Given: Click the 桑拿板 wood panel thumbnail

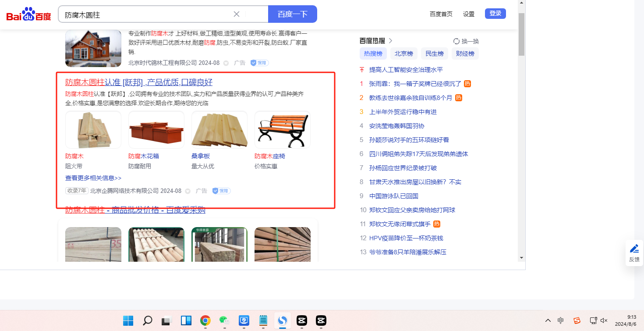Looking at the screenshot, I should click(219, 130).
